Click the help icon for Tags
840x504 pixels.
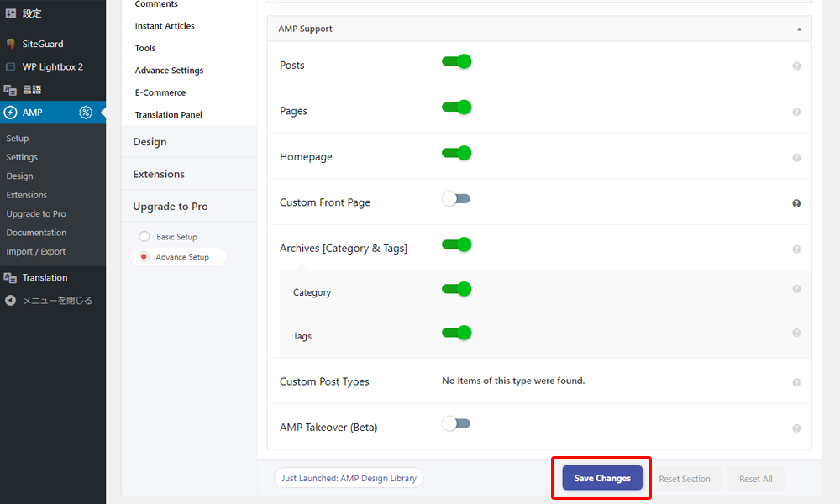click(x=796, y=333)
